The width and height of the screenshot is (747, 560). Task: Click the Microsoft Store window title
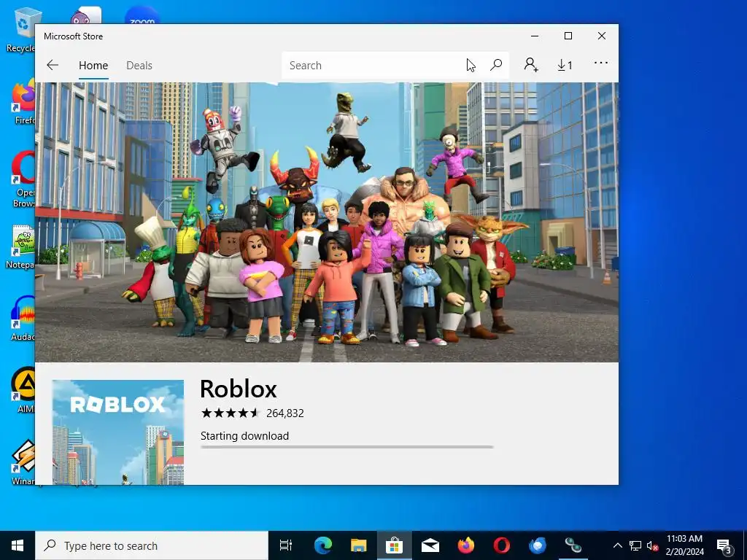click(x=74, y=36)
